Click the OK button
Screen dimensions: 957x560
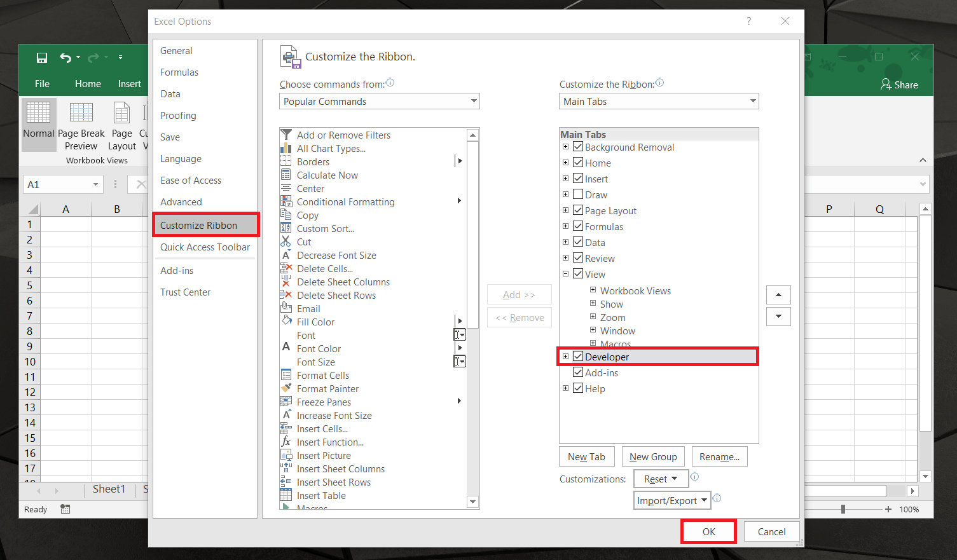(709, 532)
